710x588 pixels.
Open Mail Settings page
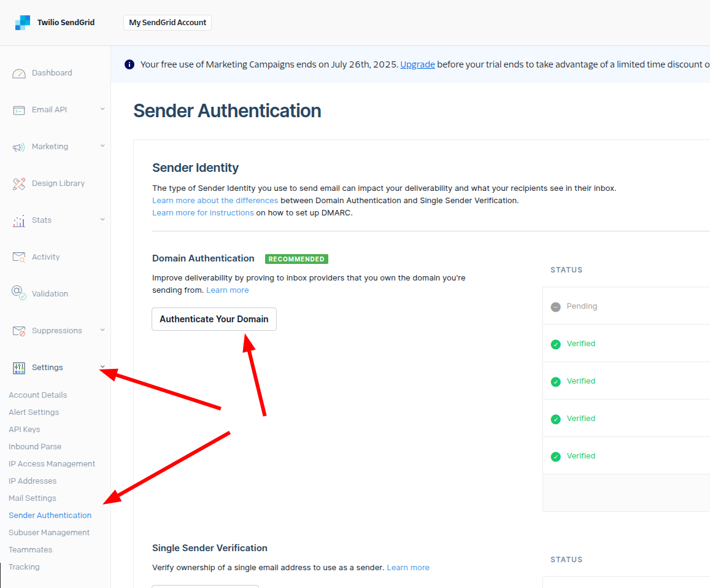click(32, 498)
